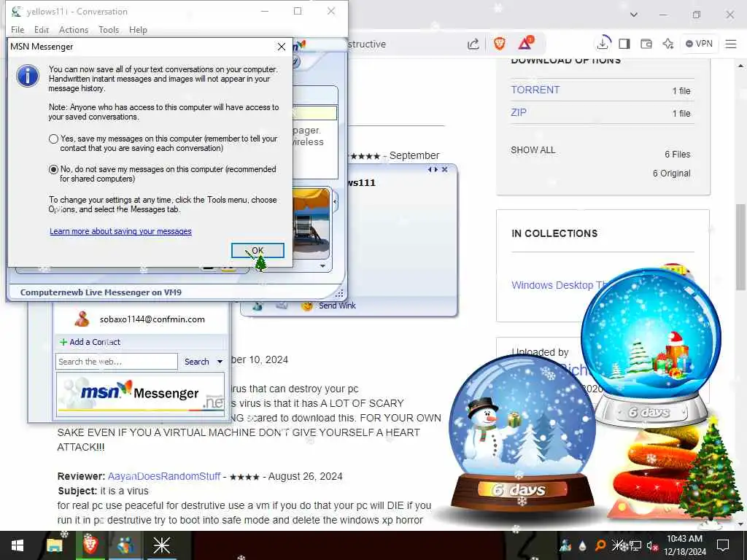Click the blue info icon in MSN dialog
The width and height of the screenshot is (747, 560).
click(x=28, y=76)
